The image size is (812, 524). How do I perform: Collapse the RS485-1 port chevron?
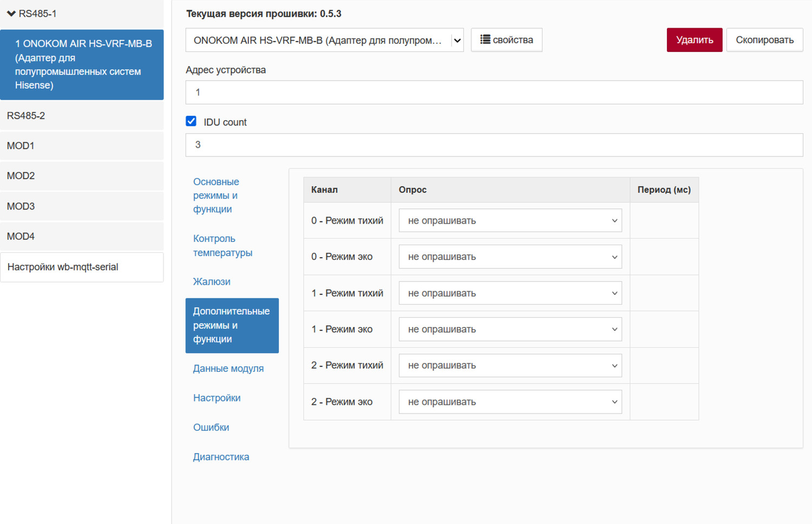click(11, 14)
